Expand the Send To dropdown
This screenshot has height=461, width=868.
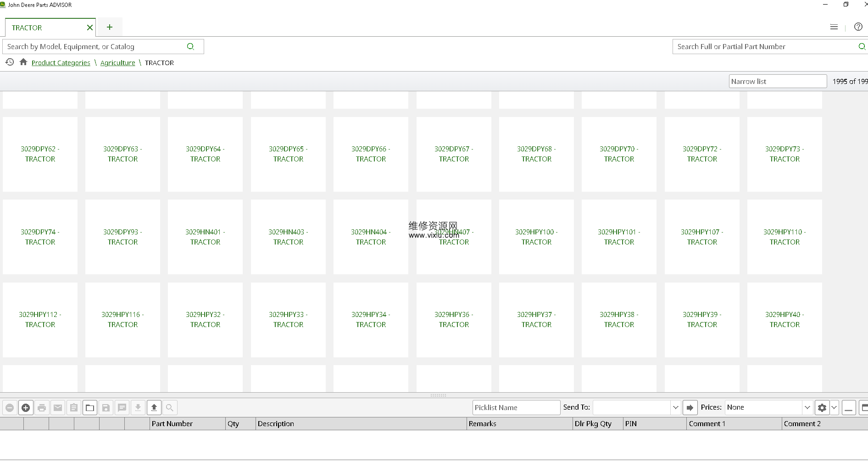675,407
